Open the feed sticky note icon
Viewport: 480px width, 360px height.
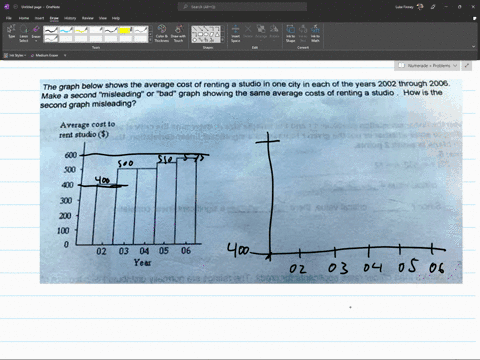[x=474, y=18]
